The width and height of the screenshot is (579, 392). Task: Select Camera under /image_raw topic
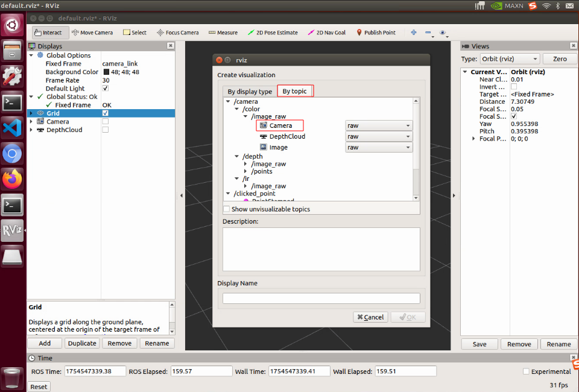click(x=276, y=125)
